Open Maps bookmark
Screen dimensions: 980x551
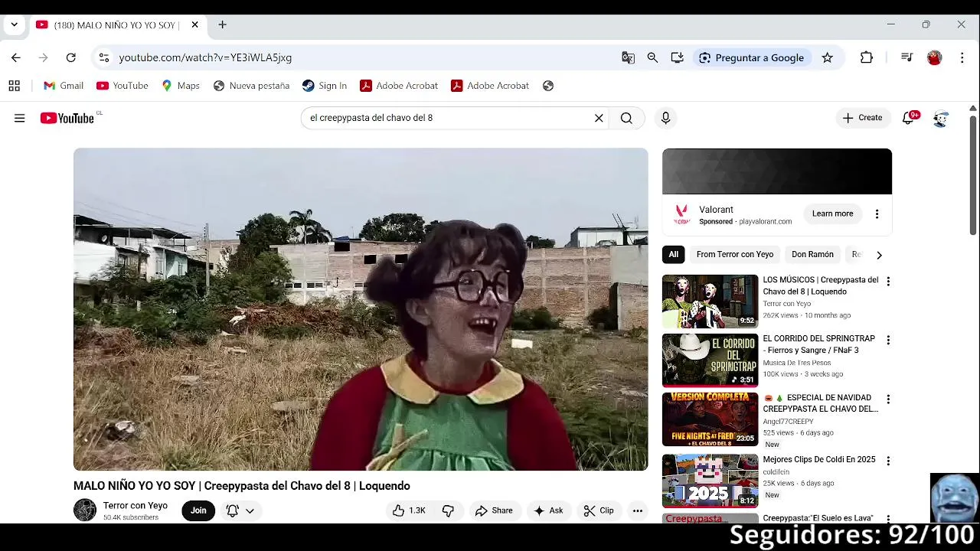click(181, 86)
